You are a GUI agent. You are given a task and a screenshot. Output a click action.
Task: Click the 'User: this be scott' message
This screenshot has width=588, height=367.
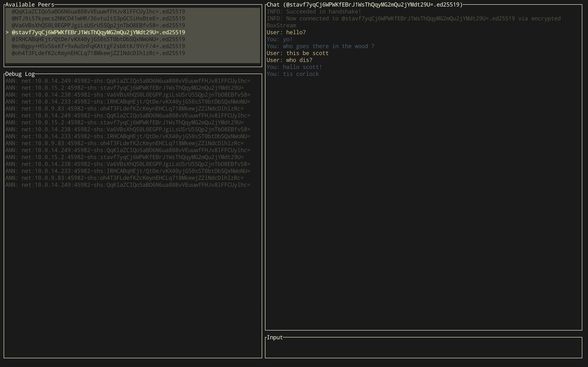297,53
